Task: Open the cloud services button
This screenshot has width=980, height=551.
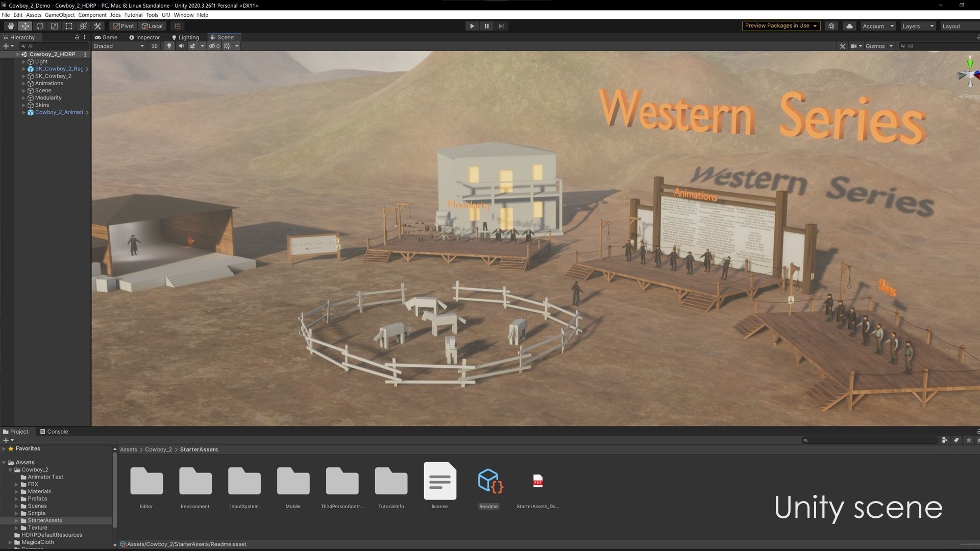Action: (x=849, y=26)
